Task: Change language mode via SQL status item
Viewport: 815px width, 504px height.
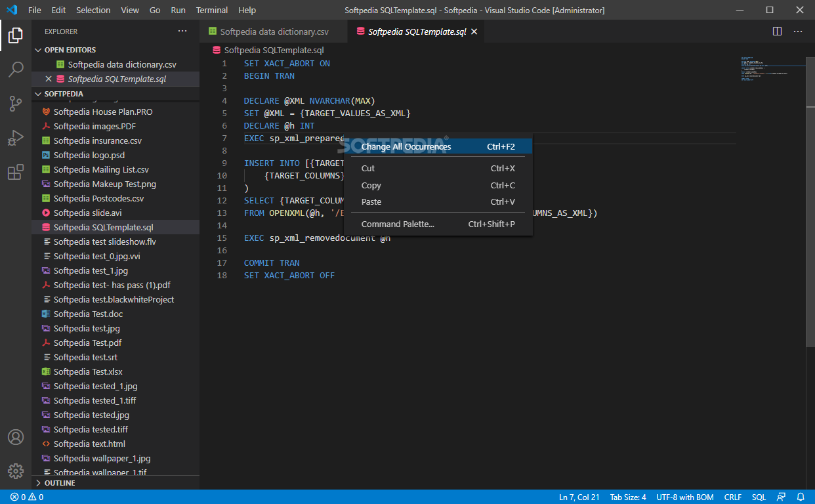Action: 759,497
